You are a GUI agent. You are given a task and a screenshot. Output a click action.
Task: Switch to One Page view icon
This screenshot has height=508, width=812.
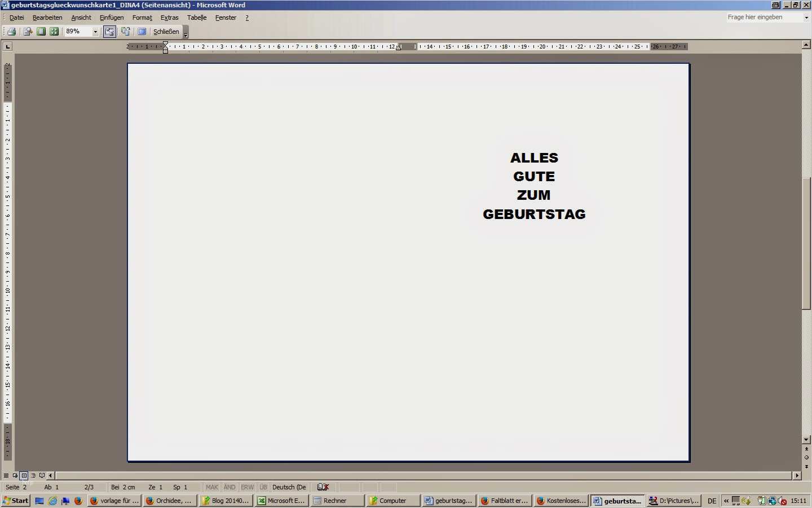[41, 32]
